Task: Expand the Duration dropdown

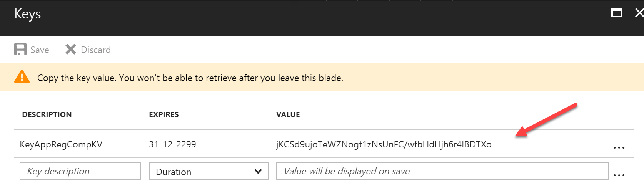Action: pyautogui.click(x=209, y=172)
